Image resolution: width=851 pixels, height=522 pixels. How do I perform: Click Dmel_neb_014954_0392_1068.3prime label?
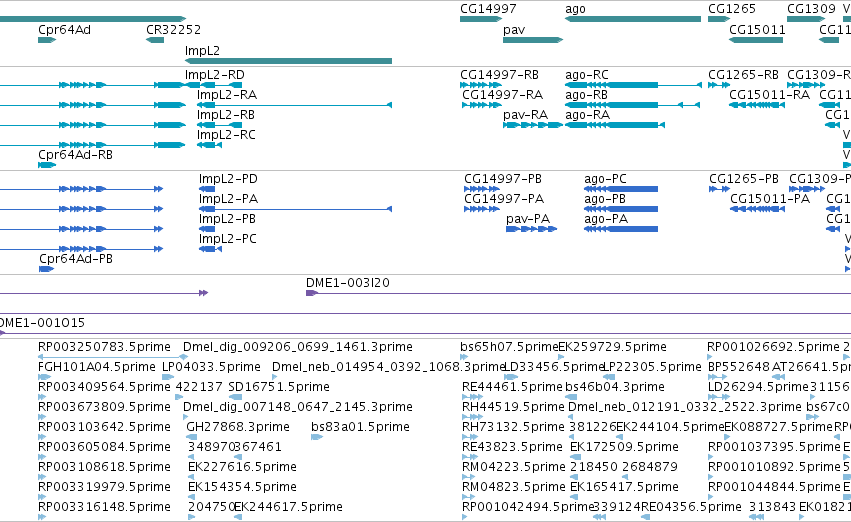pos(389,367)
